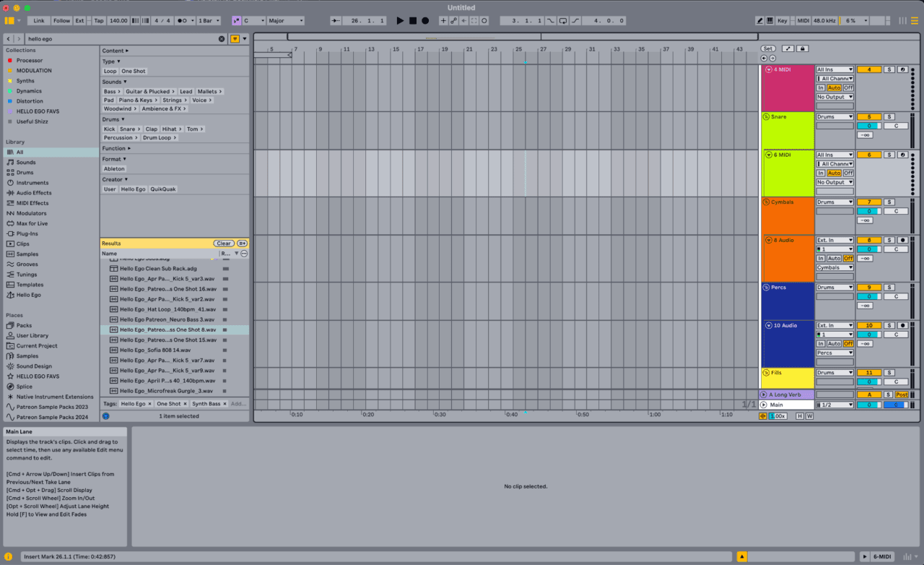Toggle the draw mode pencil icon
The width and height of the screenshot is (924, 565).
click(759, 21)
